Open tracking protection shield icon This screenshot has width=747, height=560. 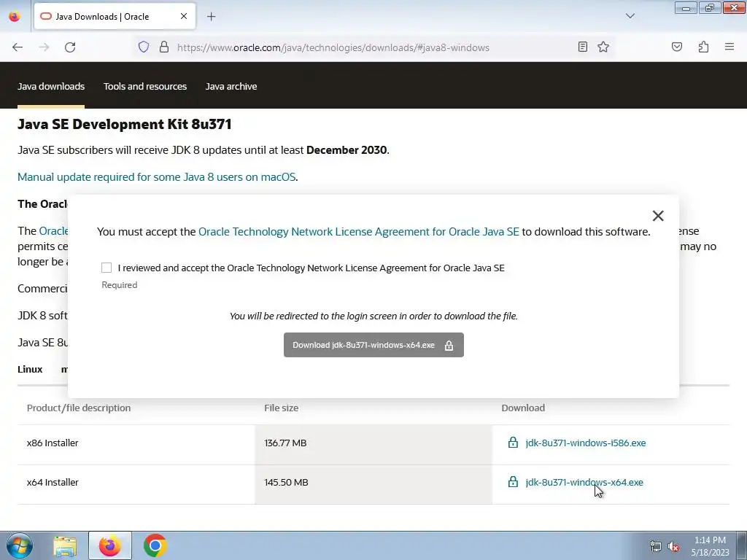point(144,47)
